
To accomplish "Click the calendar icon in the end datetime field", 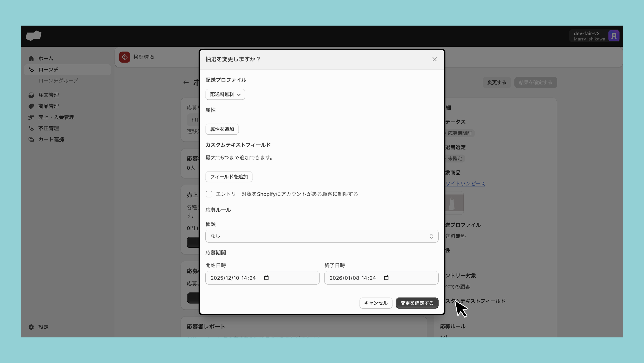I will click(386, 278).
